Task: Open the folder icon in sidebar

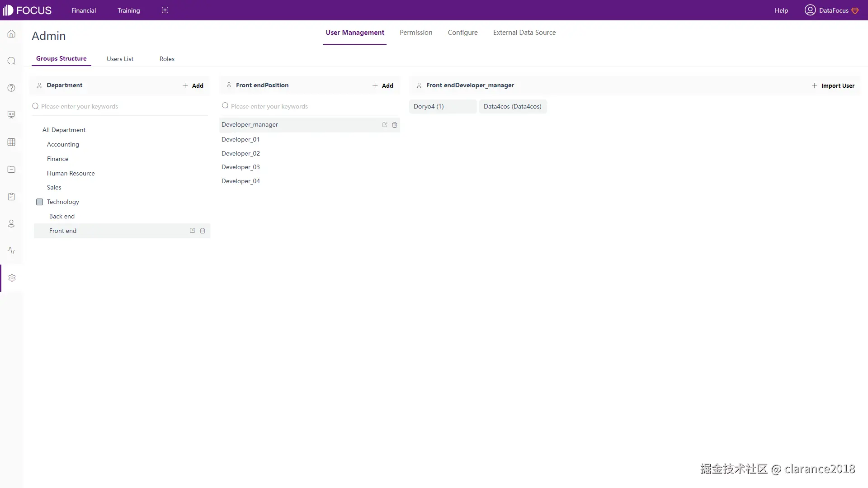Action: [11, 169]
